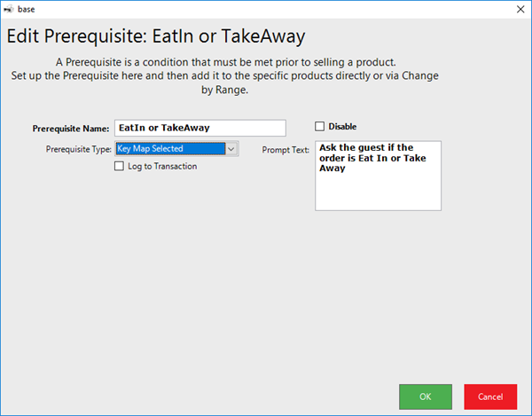Screen dimensions: 532x416
Task: Expand the Prerequisite Type dropdown arrow
Action: (231, 149)
